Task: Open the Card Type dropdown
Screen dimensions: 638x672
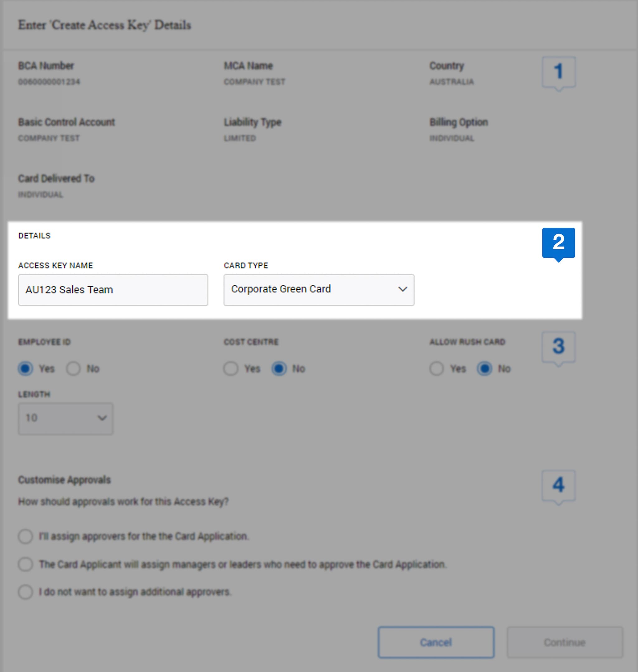Action: pyautogui.click(x=318, y=290)
